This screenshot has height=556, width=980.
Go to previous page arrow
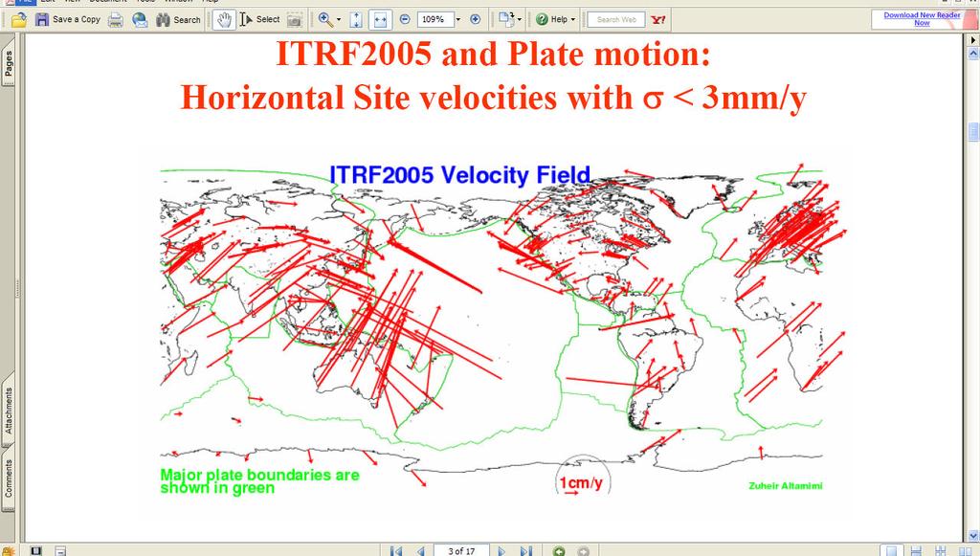(420, 550)
